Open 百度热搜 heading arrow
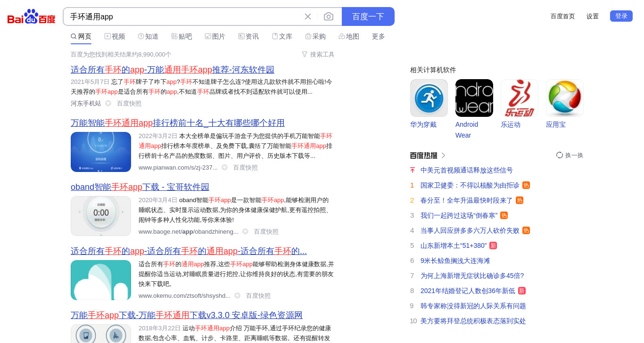Image resolution: width=644 pixels, height=343 pixels. (x=443, y=155)
